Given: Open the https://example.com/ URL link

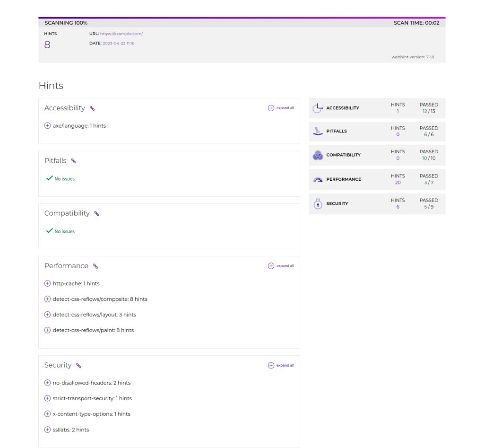Looking at the screenshot, I should [121, 34].
